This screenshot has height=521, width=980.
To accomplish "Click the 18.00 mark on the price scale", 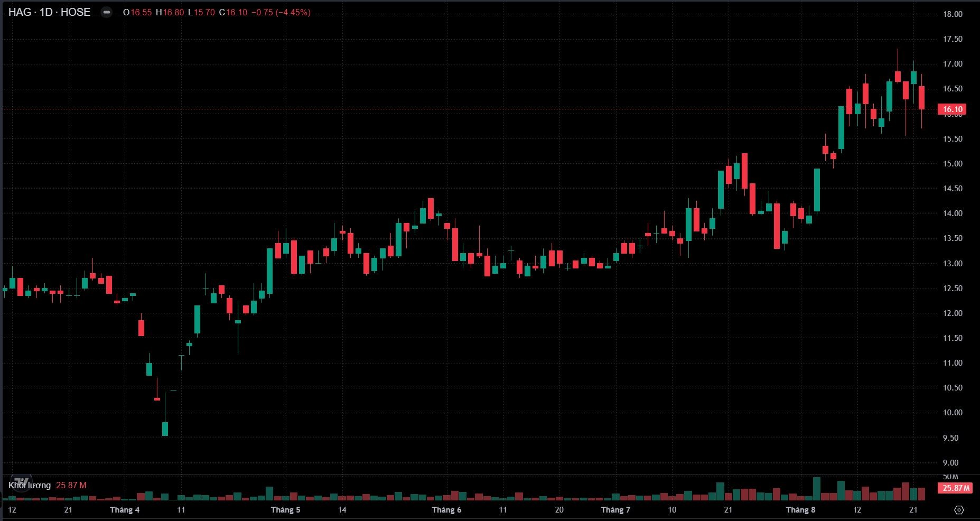I will click(953, 14).
